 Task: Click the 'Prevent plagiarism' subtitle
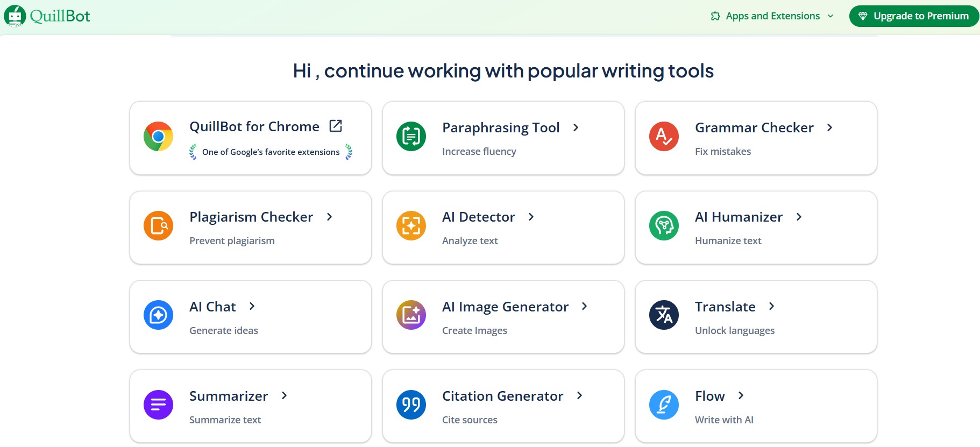232,241
